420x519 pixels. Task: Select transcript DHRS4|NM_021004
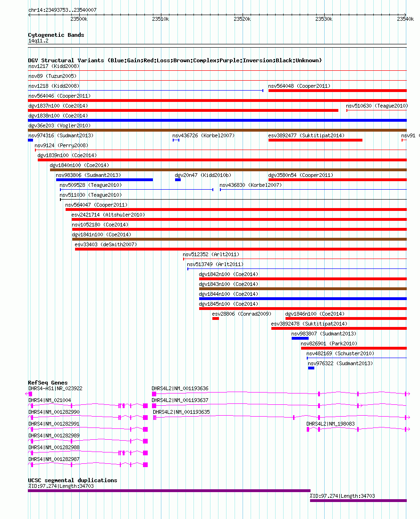[x=50, y=401]
